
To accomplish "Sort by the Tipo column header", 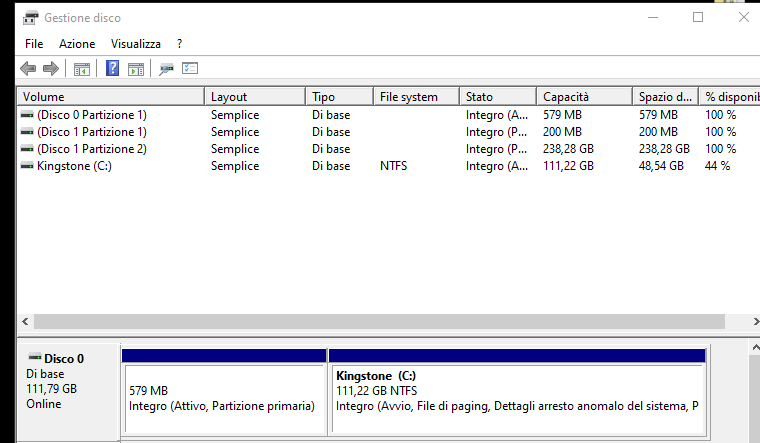I will [x=340, y=96].
